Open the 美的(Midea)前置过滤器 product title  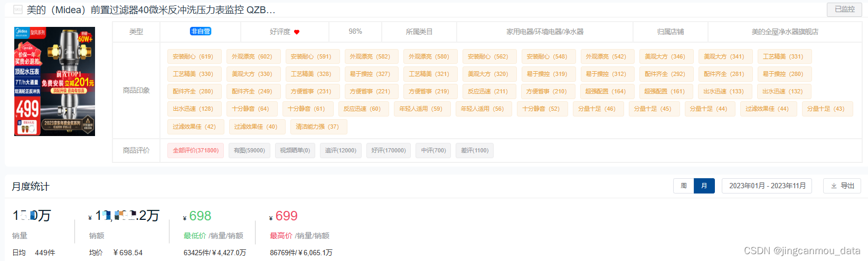(150, 9)
